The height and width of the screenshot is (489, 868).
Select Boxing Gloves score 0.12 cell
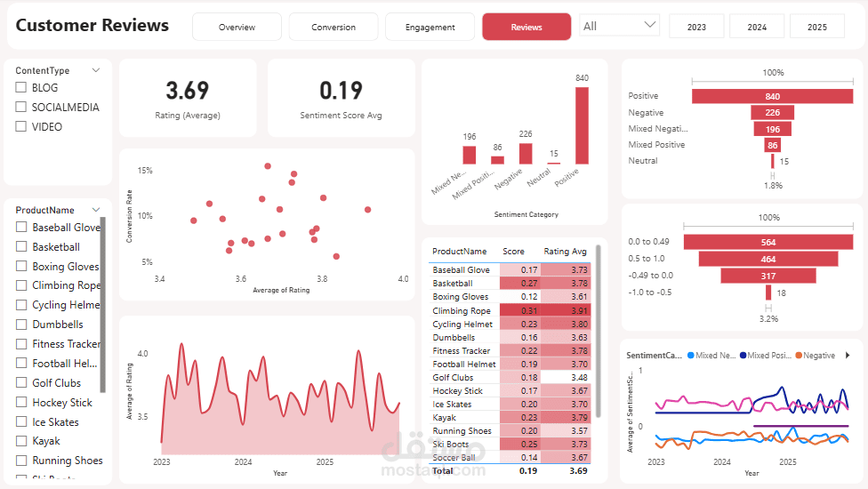(x=519, y=296)
